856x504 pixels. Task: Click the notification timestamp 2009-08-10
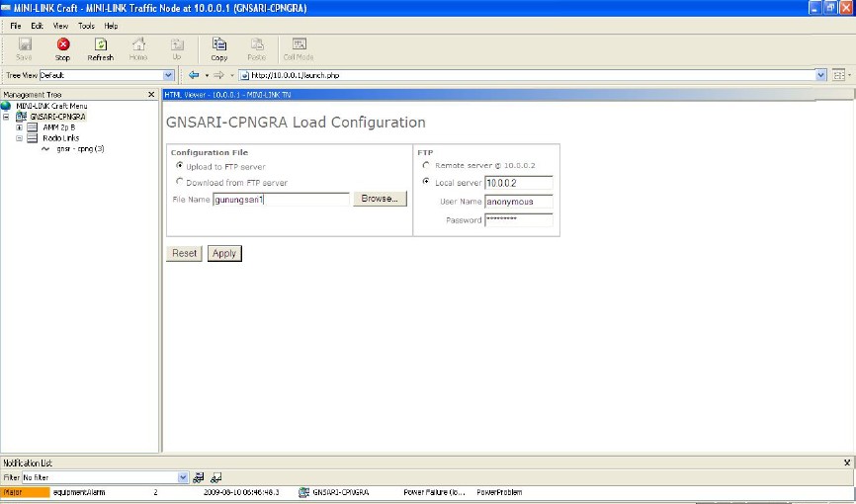241,492
